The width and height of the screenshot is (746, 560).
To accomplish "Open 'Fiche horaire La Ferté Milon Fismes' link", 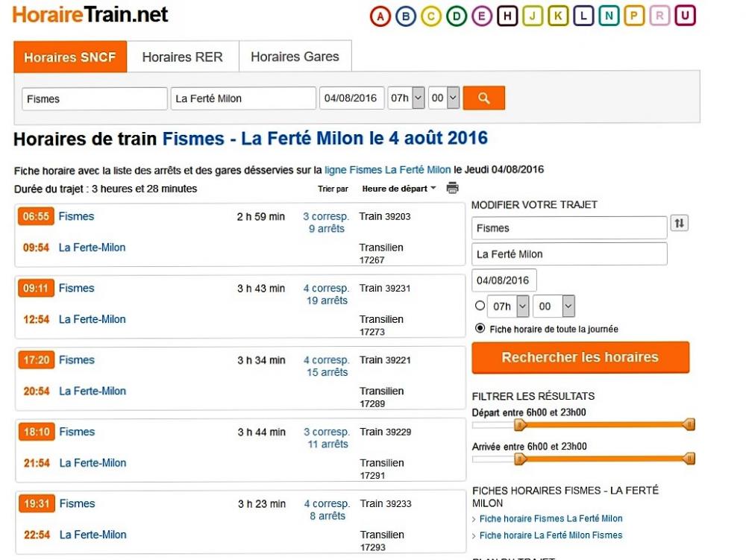I will point(551,535).
